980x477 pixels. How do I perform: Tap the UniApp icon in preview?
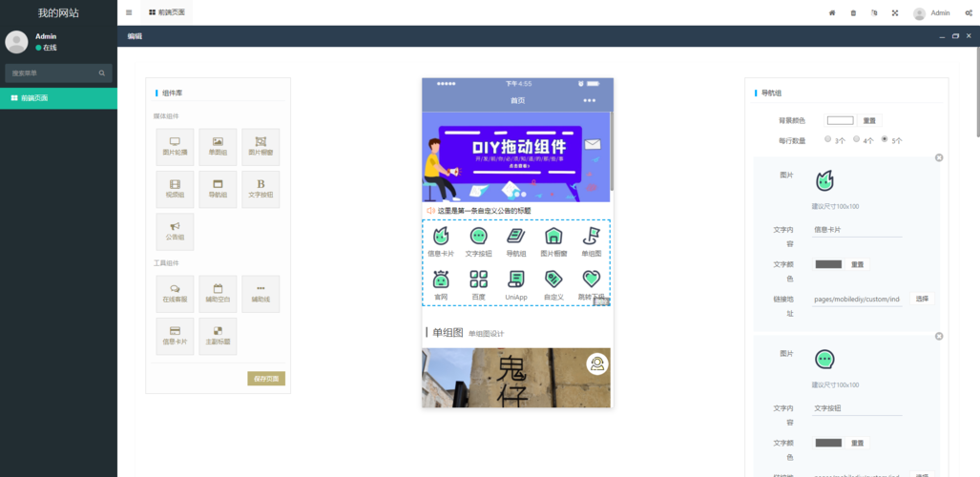tap(515, 279)
